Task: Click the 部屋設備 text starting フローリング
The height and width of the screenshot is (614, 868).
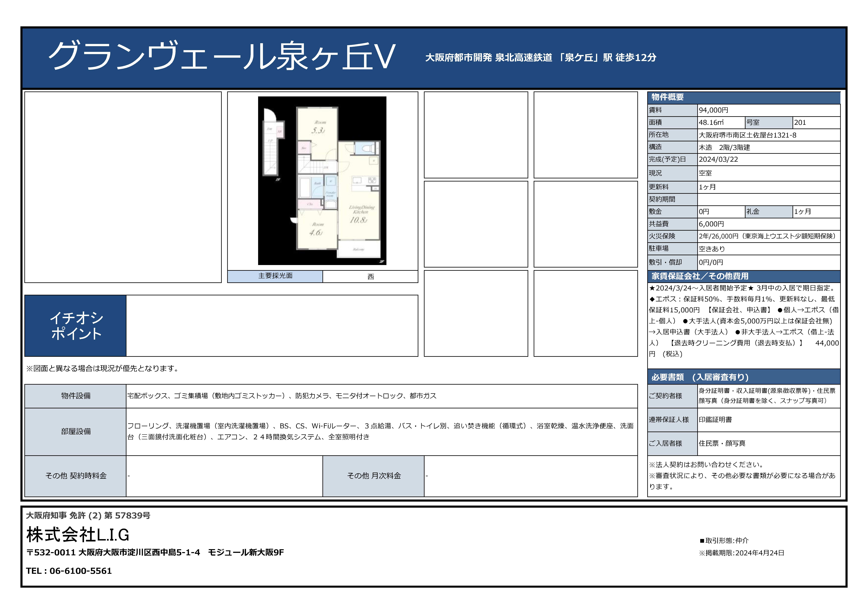Action: point(380,431)
